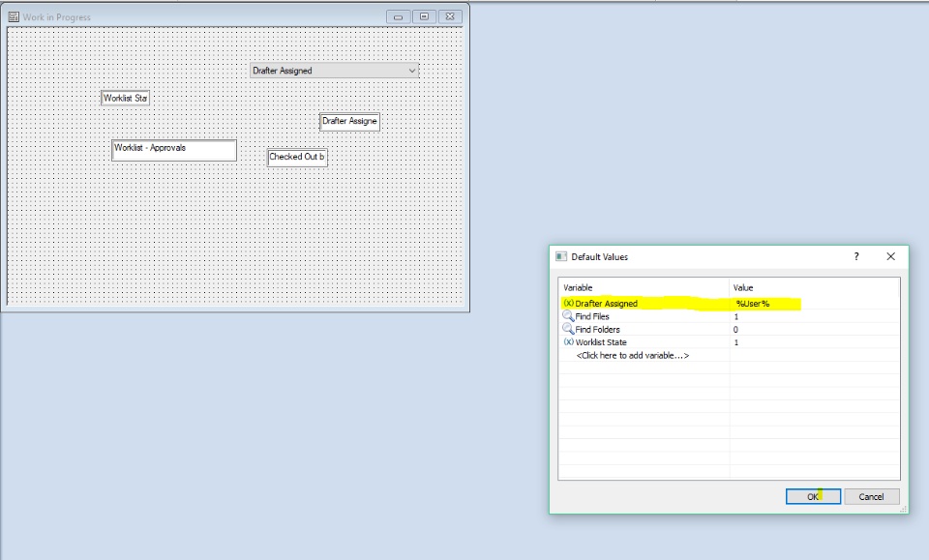Open the Drafter Assigned combo box dropdown arrow
The height and width of the screenshot is (560, 929).
412,71
